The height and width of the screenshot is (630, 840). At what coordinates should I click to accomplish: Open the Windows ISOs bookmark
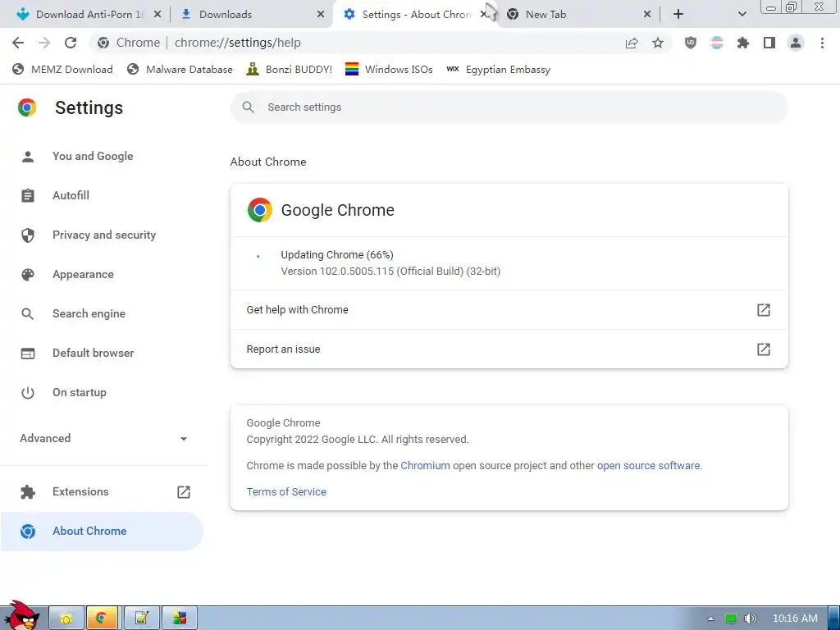[x=389, y=69]
